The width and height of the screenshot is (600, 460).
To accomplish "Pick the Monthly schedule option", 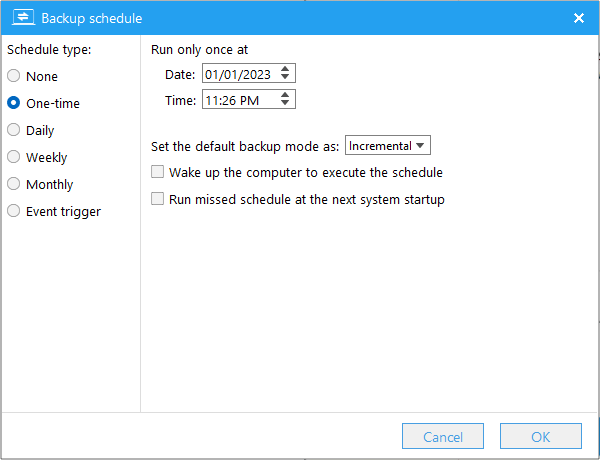I will tap(14, 184).
